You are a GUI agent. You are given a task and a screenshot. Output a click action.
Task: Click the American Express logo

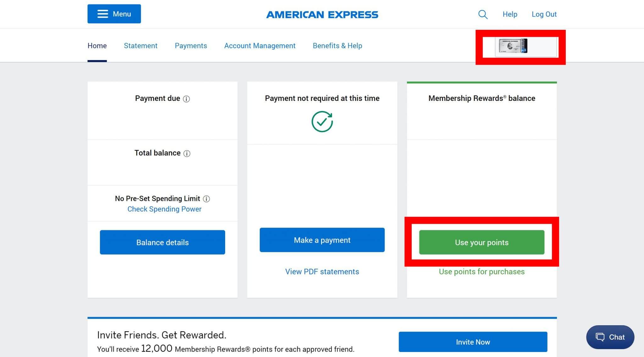click(322, 14)
